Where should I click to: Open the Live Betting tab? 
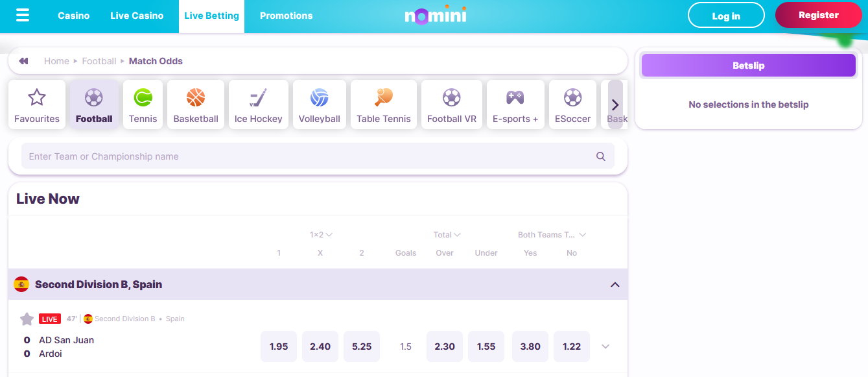pyautogui.click(x=212, y=16)
